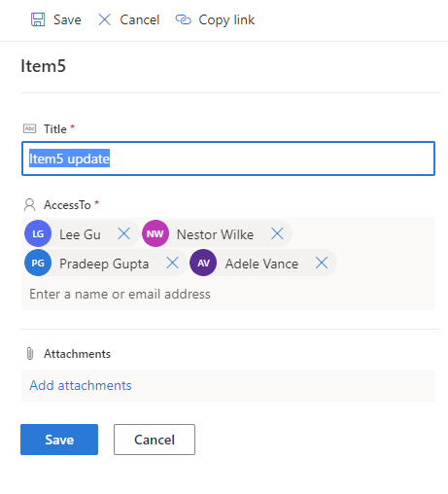The image size is (448, 494).
Task: Remove Lee Gu from AccessTo
Action: [123, 233]
